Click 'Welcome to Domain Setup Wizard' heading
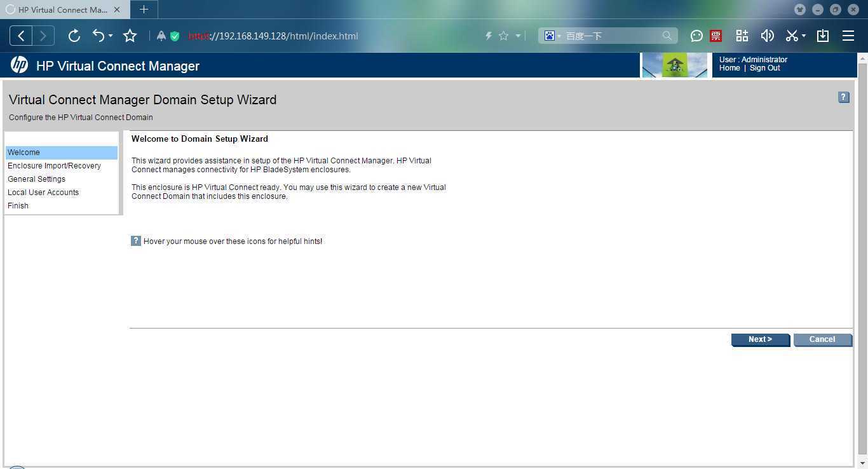 coord(200,139)
